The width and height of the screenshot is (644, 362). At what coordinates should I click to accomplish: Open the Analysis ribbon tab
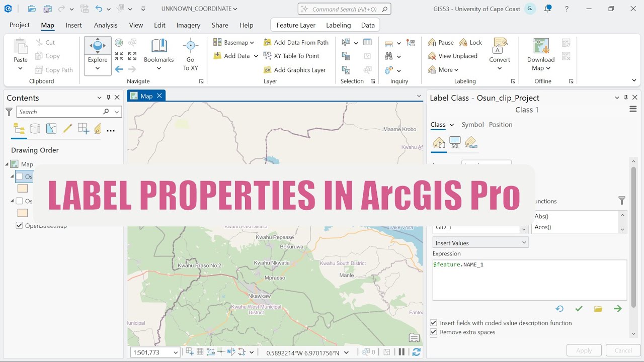pos(106,25)
